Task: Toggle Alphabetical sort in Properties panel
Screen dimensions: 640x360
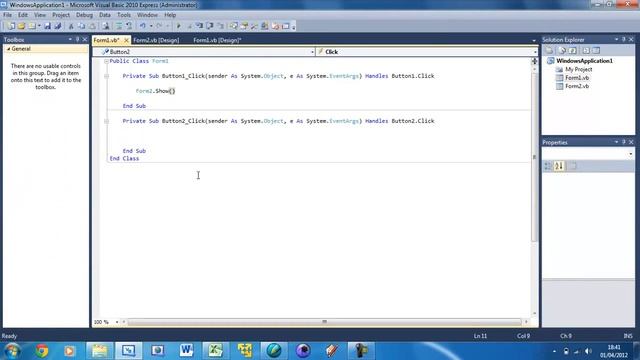Action: click(x=559, y=166)
